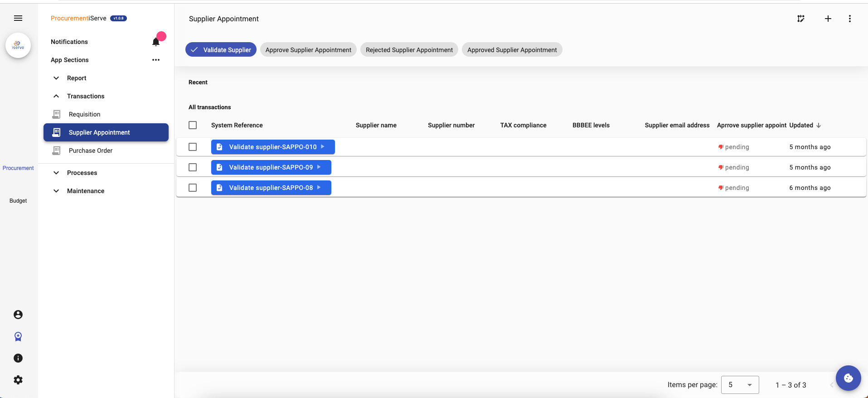Click the info circle icon
The image size is (868, 398).
click(x=18, y=358)
